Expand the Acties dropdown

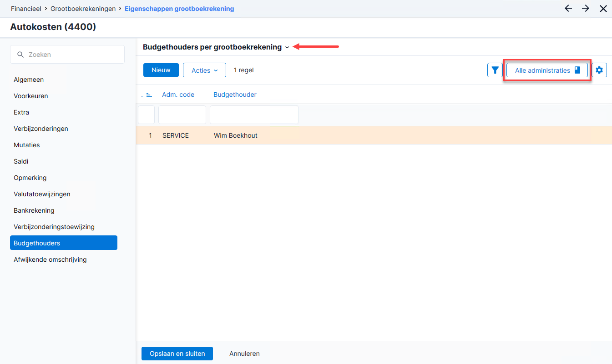click(204, 70)
